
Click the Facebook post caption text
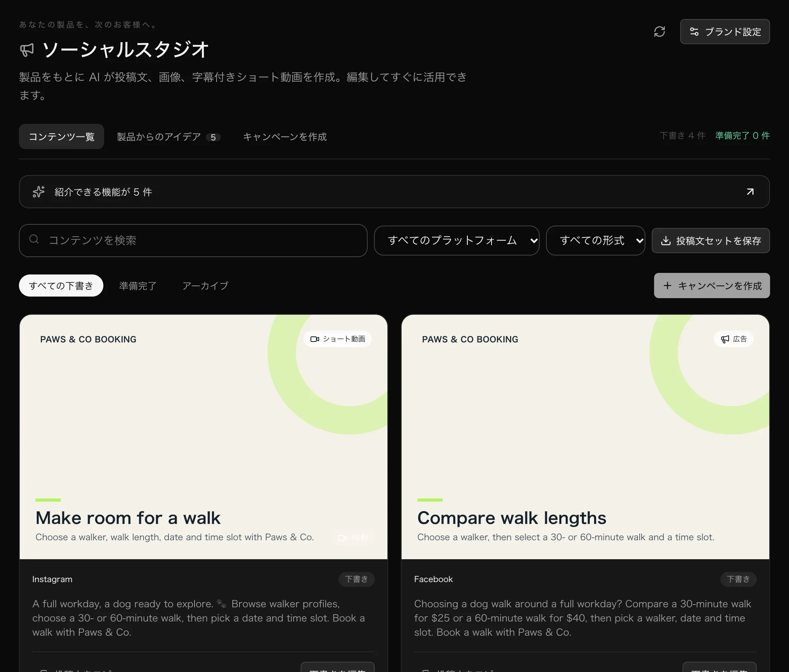583,618
